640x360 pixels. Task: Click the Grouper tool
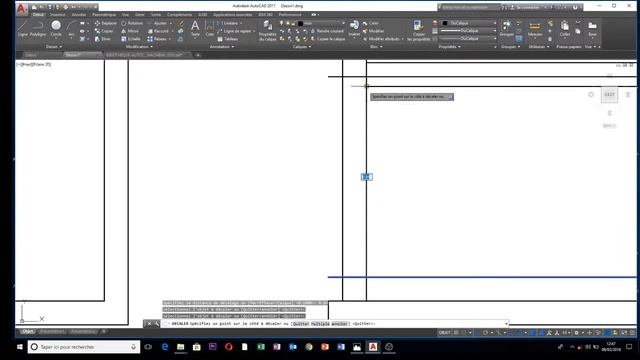tap(507, 29)
